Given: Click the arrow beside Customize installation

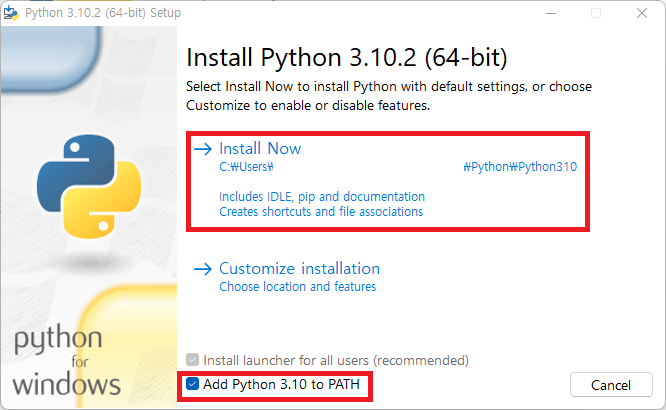Looking at the screenshot, I should [x=203, y=269].
